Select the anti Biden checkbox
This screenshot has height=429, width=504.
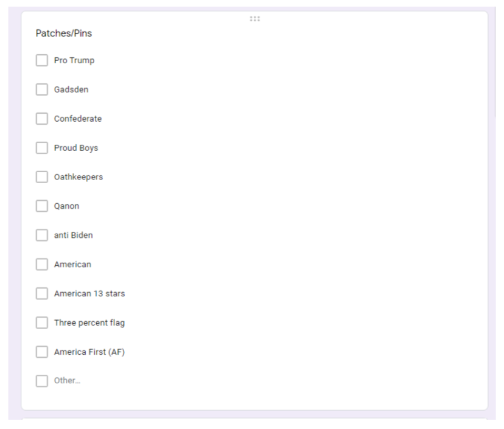(42, 235)
